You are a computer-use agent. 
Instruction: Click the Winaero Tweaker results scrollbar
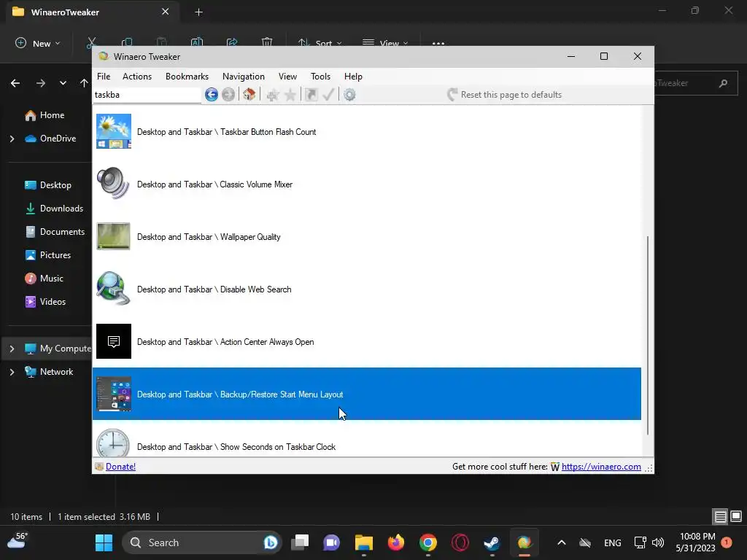[x=648, y=335]
